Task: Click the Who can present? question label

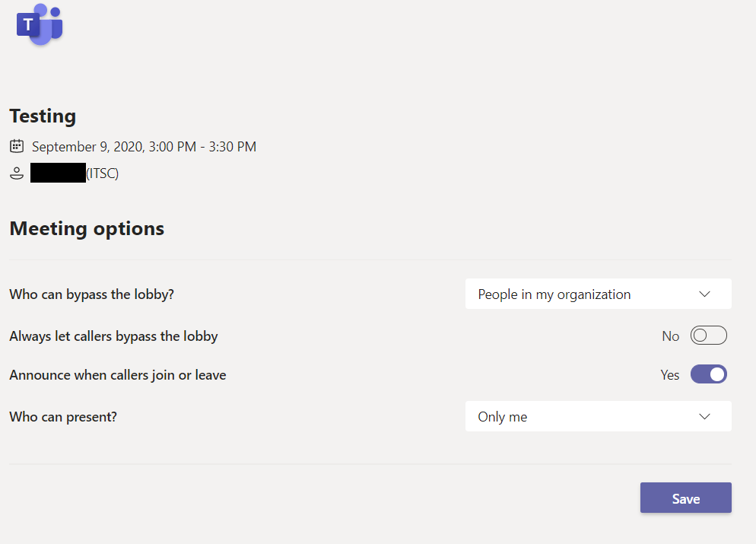Action: click(63, 417)
